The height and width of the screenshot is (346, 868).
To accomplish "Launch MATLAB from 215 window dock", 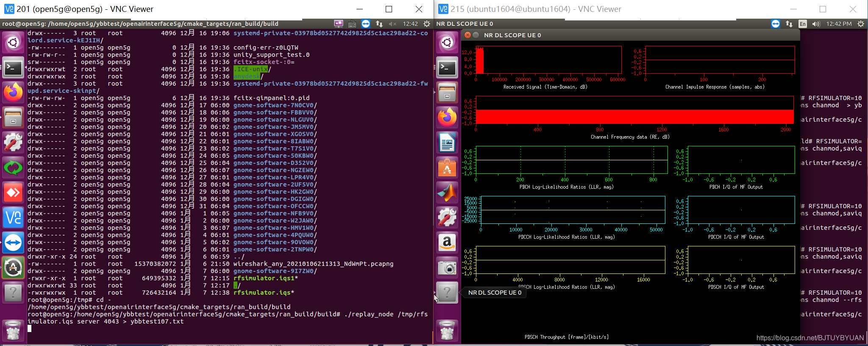I will (447, 193).
